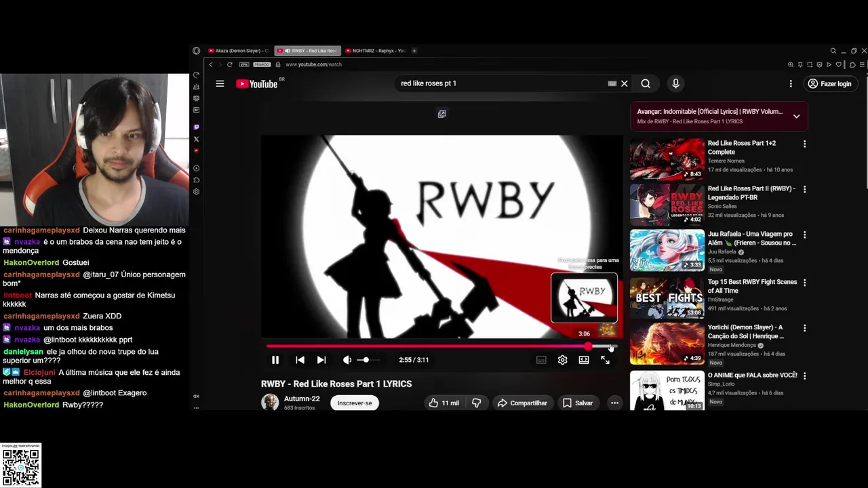Seek on the red video progress bar
Viewport: 868px width, 488px height.
[x=441, y=346]
